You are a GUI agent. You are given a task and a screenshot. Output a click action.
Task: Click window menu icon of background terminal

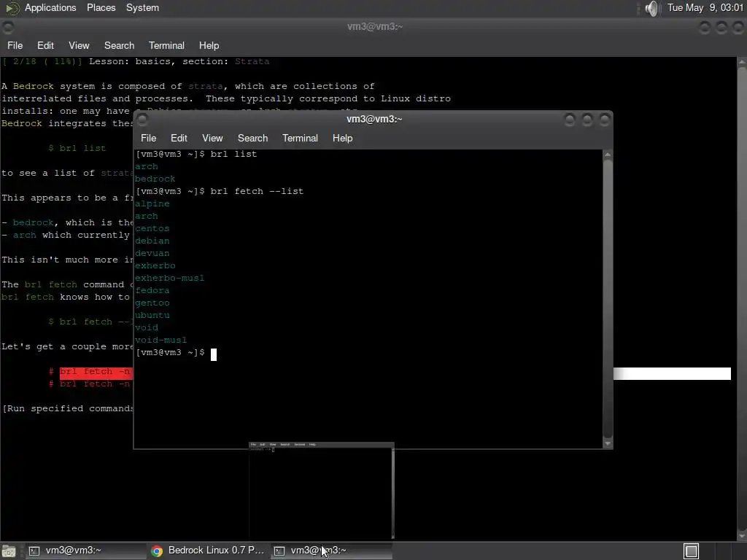(8, 28)
